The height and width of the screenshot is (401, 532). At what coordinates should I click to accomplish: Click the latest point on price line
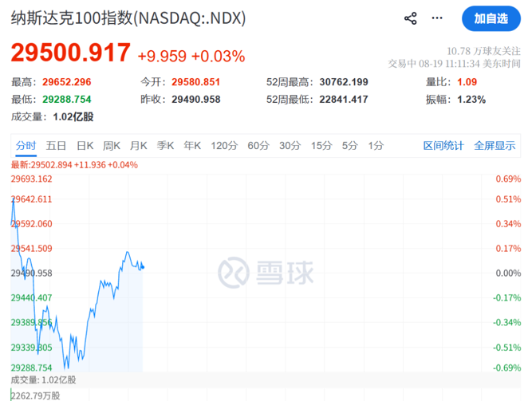143,267
